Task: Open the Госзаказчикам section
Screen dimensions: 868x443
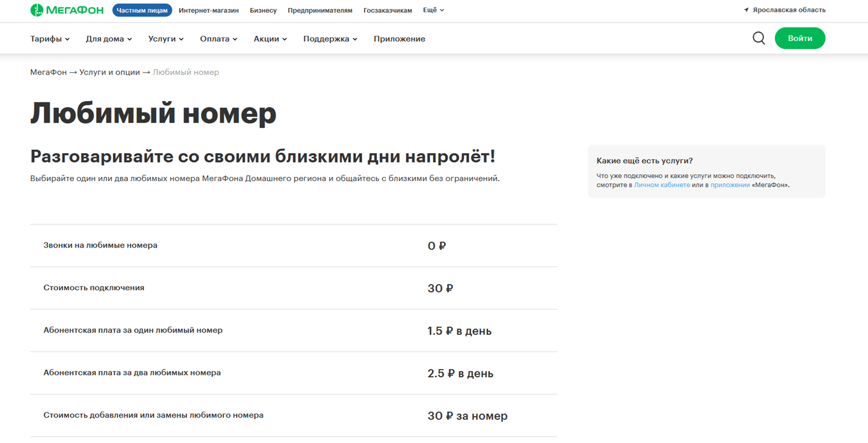Action: 388,10
